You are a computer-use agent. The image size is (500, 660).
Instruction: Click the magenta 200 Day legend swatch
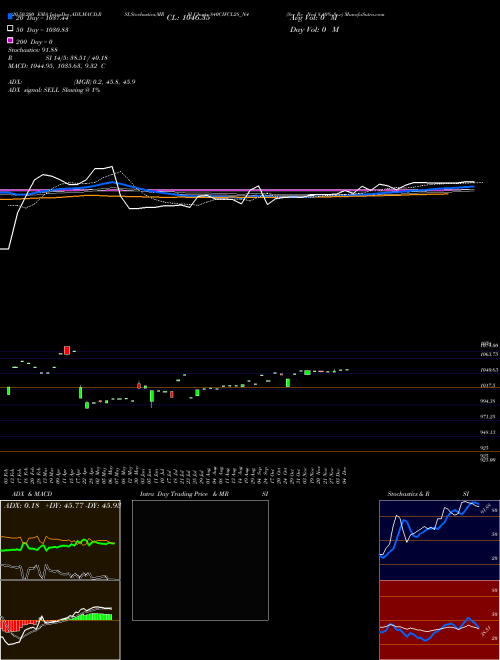click(x=10, y=40)
